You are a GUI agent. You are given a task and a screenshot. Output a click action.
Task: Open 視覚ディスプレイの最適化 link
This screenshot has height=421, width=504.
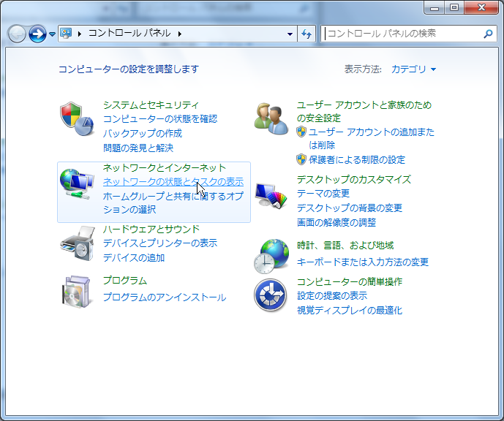pos(350,310)
